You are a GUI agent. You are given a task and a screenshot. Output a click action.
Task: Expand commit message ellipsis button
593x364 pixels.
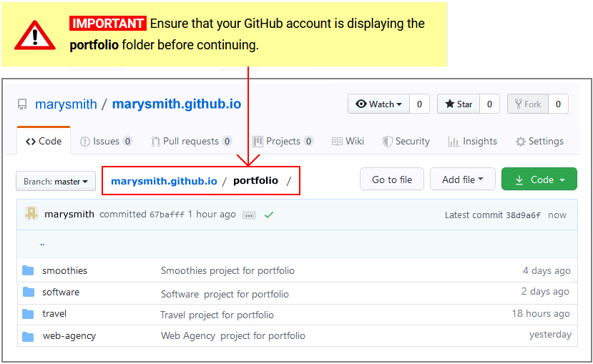coord(248,215)
